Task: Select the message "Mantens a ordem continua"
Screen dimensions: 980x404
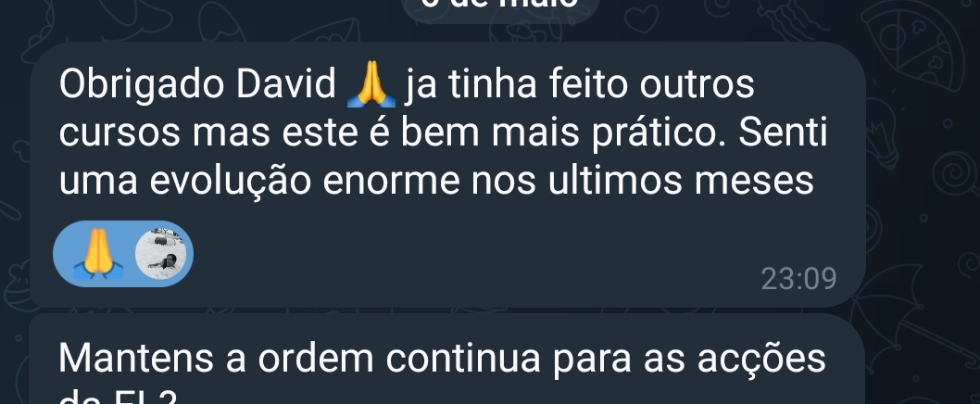Action: [447, 359]
